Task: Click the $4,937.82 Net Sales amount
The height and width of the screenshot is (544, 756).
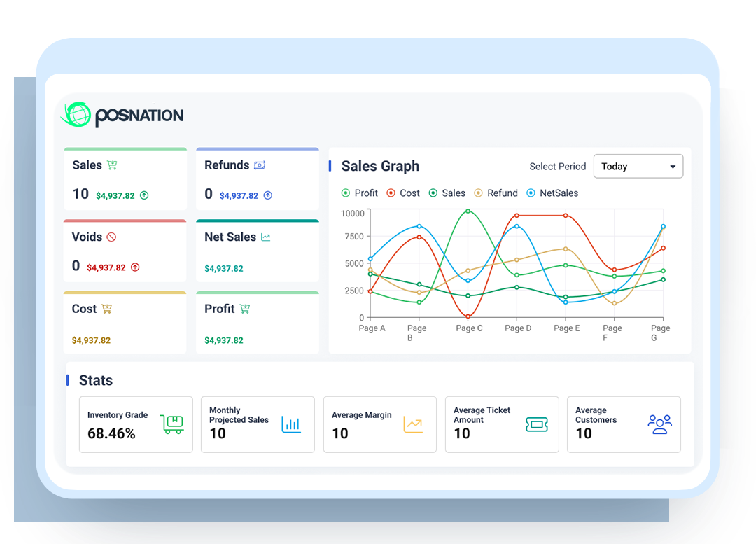Action: [224, 269]
